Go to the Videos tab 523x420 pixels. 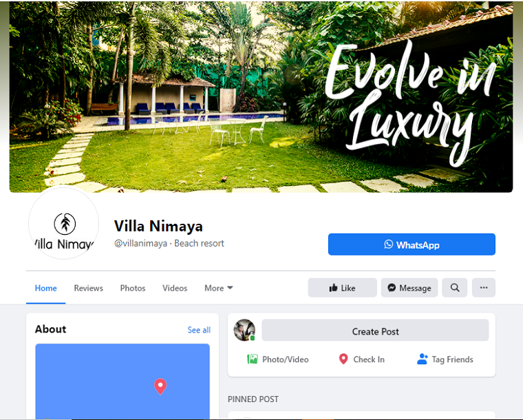click(x=175, y=288)
